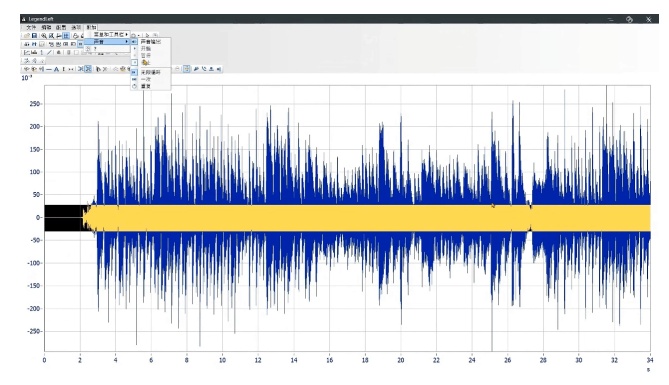
Task: Open the 文件 (File) menu
Action: (31, 27)
